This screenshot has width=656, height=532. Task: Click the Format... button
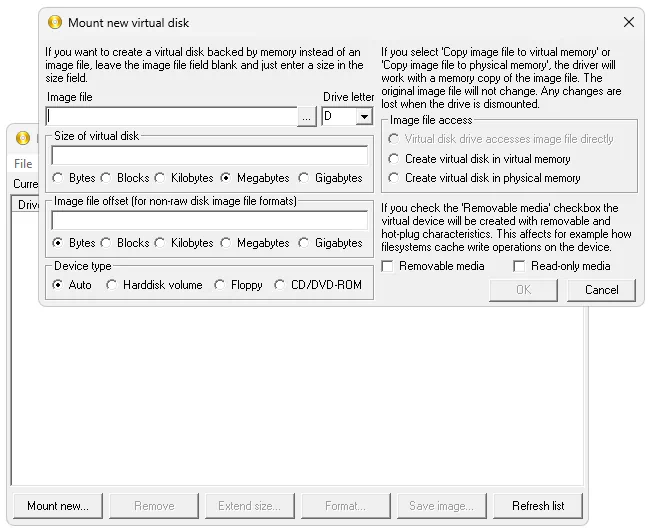tap(346, 506)
